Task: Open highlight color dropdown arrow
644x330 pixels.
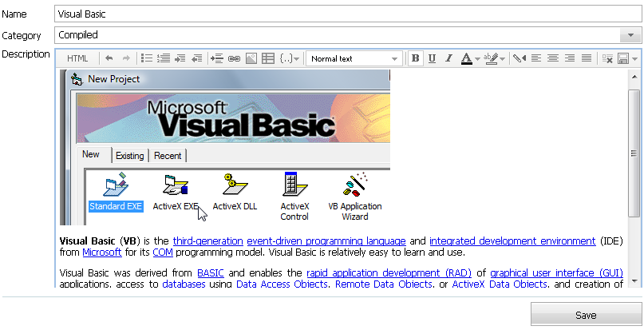Action: pos(502,59)
